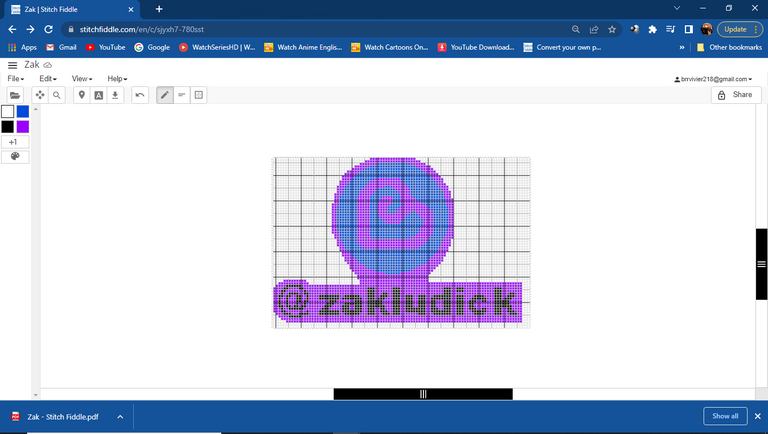Open the color palette editor

15,157
